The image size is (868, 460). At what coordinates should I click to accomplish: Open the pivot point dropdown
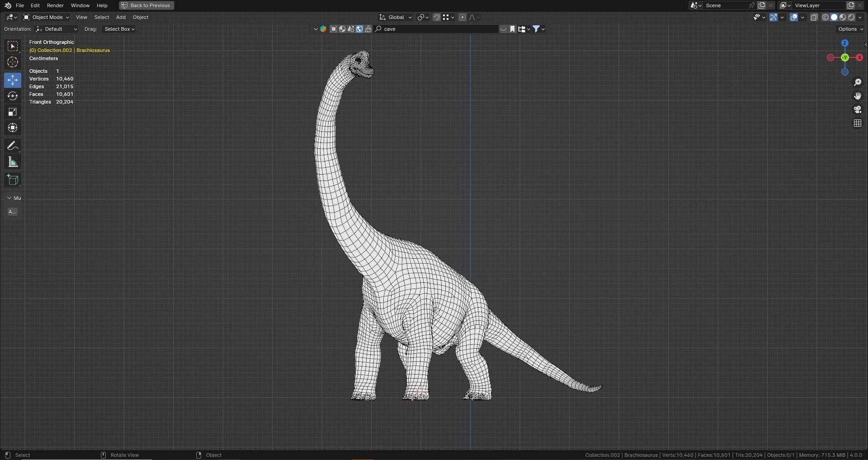pyautogui.click(x=423, y=17)
